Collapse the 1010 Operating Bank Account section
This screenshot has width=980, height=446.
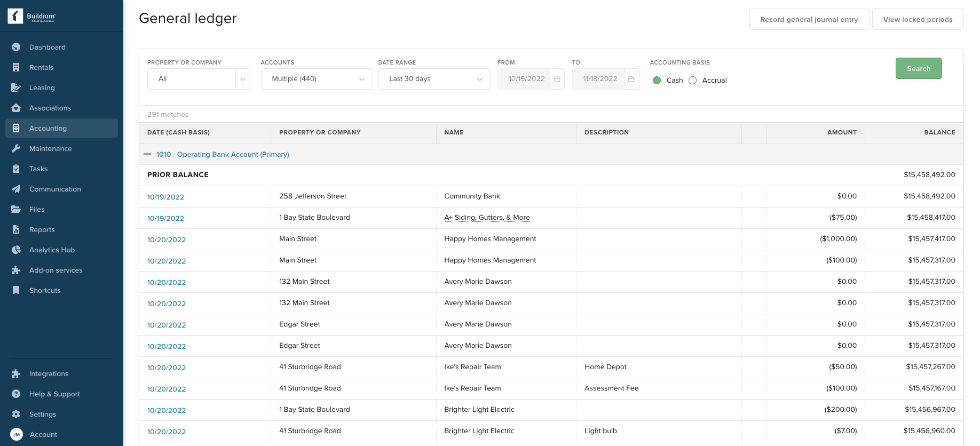click(147, 154)
